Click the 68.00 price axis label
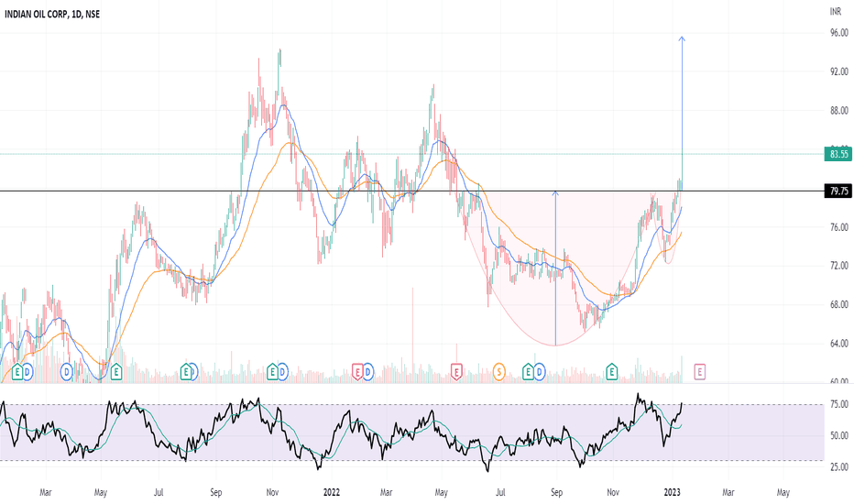This screenshot has width=854, height=504. [838, 304]
